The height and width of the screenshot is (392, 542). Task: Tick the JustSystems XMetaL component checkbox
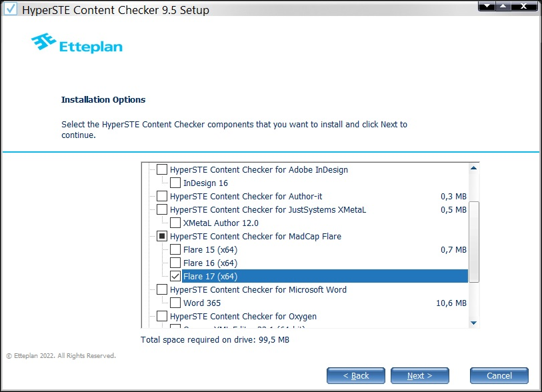tap(162, 209)
